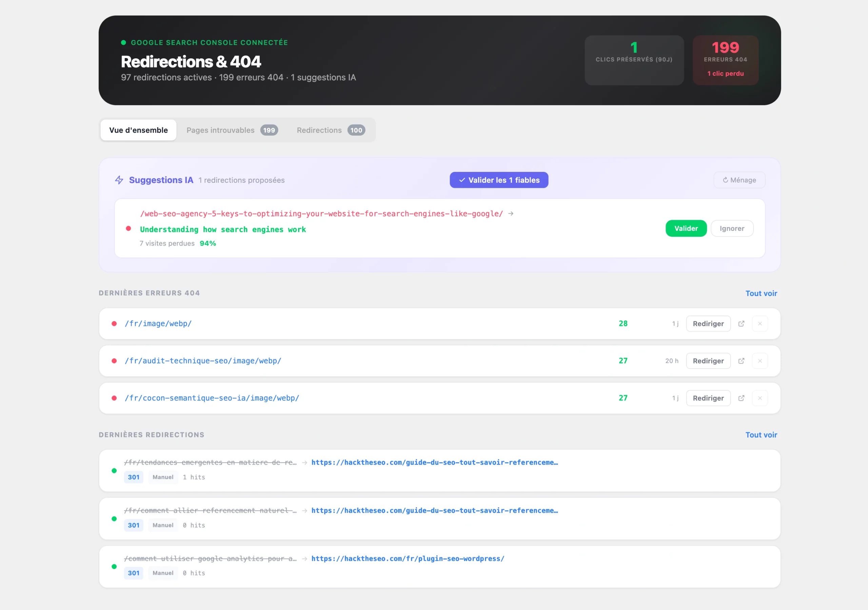Click Tout voir for dernières erreurs 404
The height and width of the screenshot is (610, 868).
pyautogui.click(x=761, y=293)
